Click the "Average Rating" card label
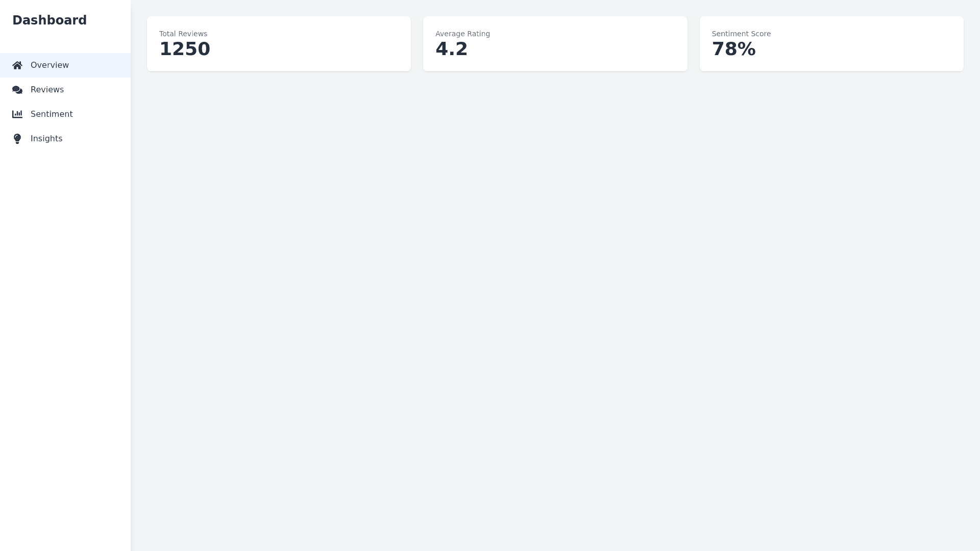Image resolution: width=980 pixels, height=551 pixels. coord(462,34)
